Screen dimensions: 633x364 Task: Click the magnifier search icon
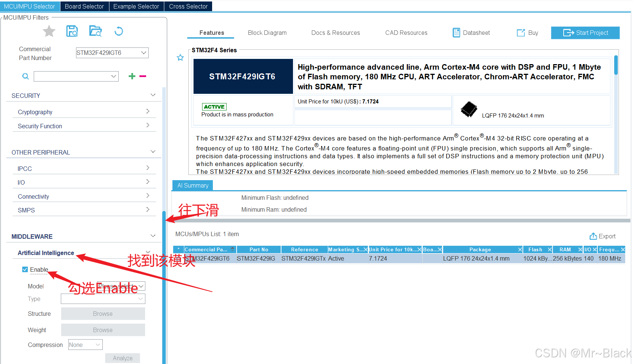pos(26,76)
